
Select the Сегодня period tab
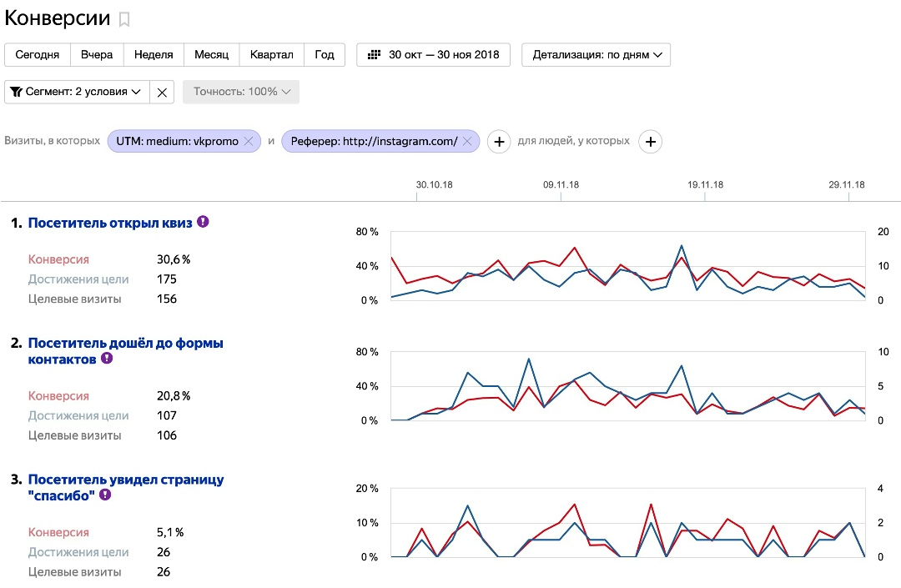38,55
